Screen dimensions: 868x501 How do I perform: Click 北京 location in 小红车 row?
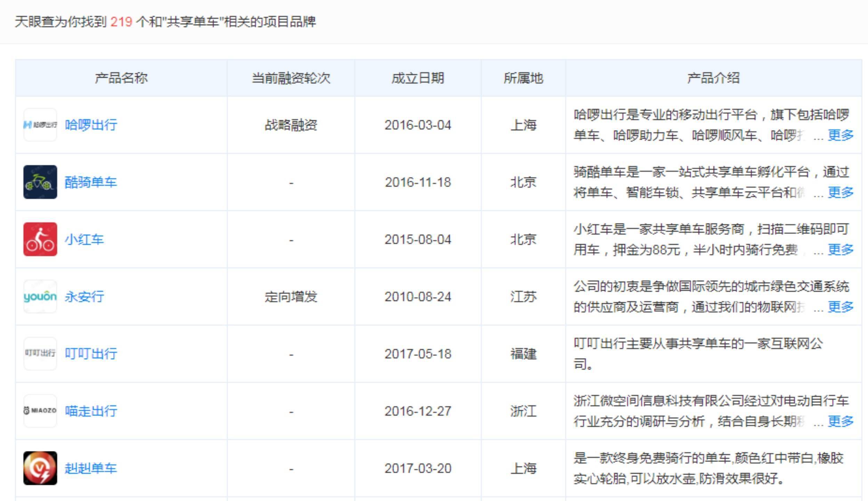click(x=524, y=239)
